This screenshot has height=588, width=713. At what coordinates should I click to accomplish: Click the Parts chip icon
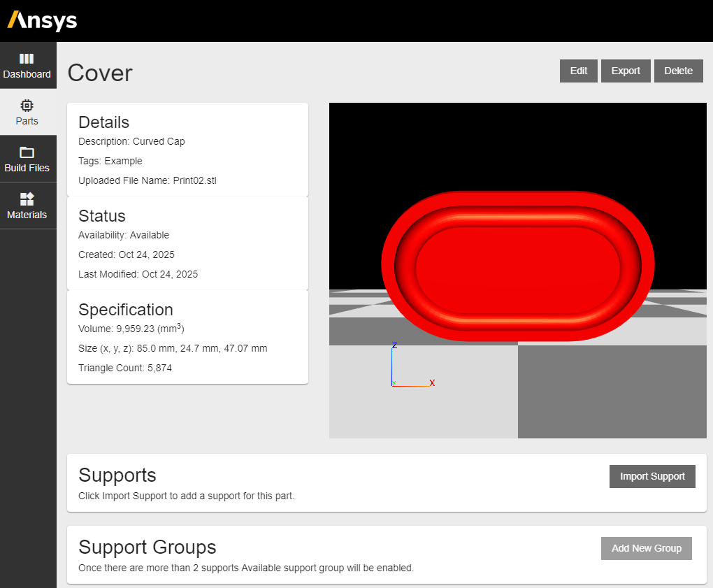[x=27, y=106]
